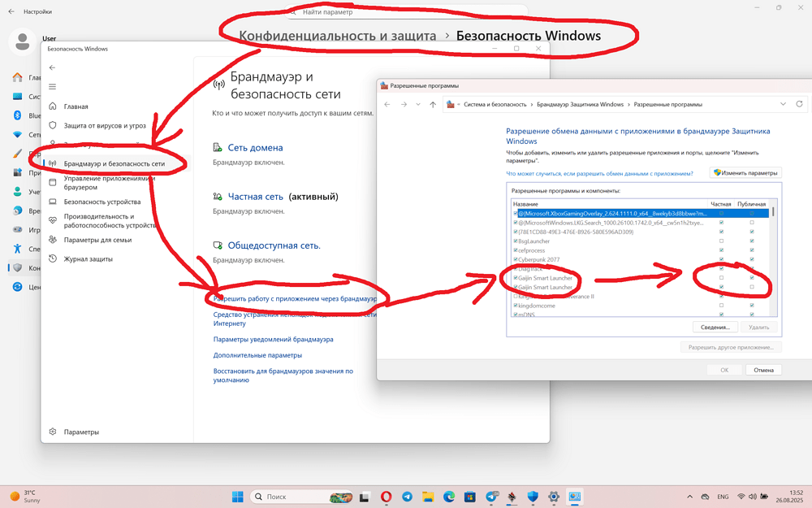This screenshot has height=508, width=812.
Task: Click the 'Найти параметр' search field
Action: coord(406,11)
